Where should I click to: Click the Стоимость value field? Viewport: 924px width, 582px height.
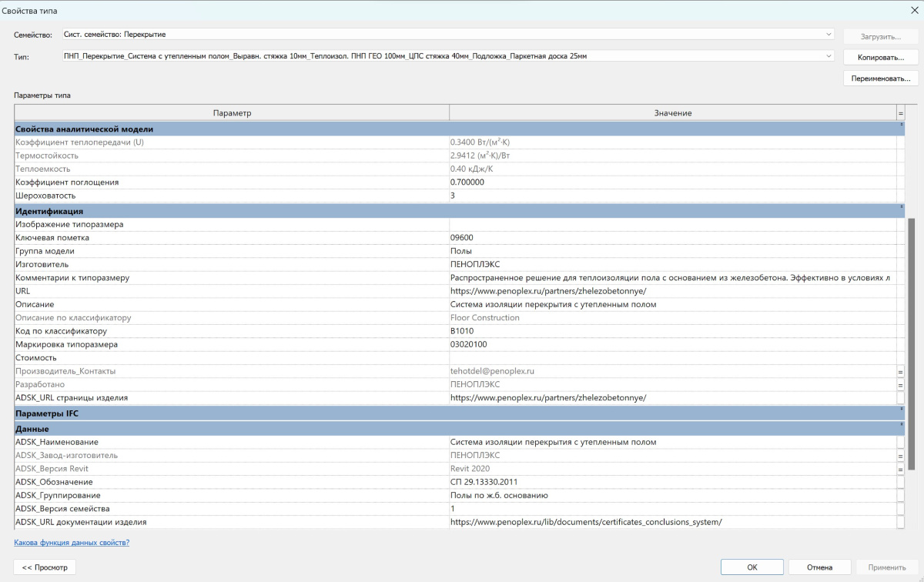671,358
